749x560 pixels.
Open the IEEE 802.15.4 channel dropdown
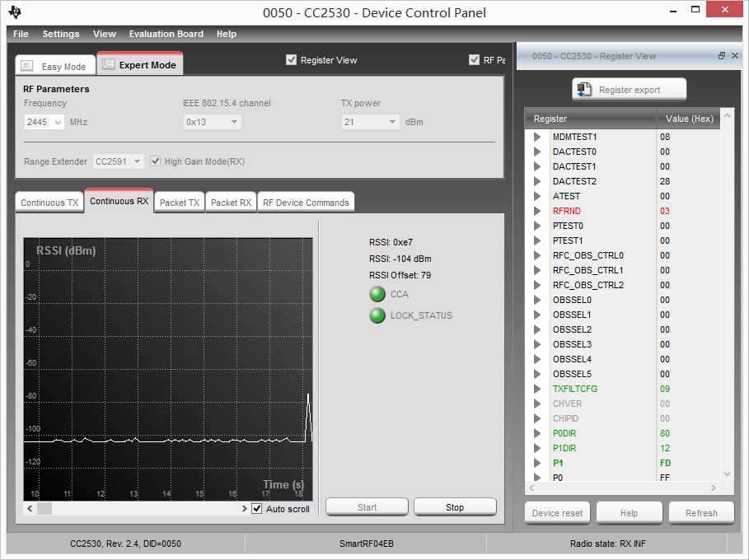[234, 122]
